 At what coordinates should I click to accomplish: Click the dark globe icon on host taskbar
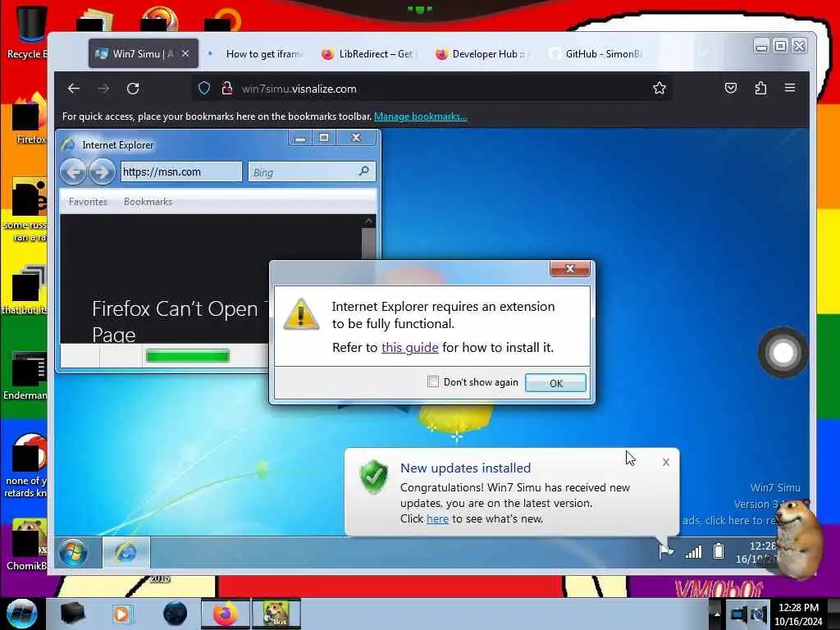176,614
